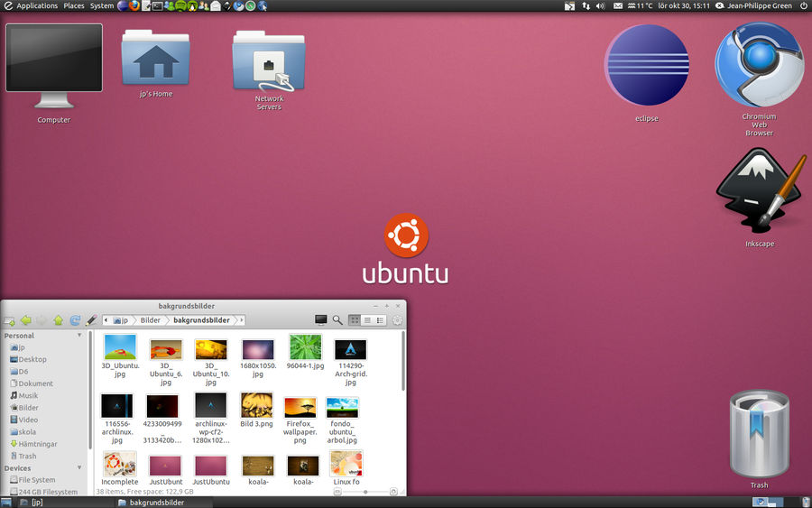
Task: Click the Bilder path bar button
Action: (x=150, y=320)
